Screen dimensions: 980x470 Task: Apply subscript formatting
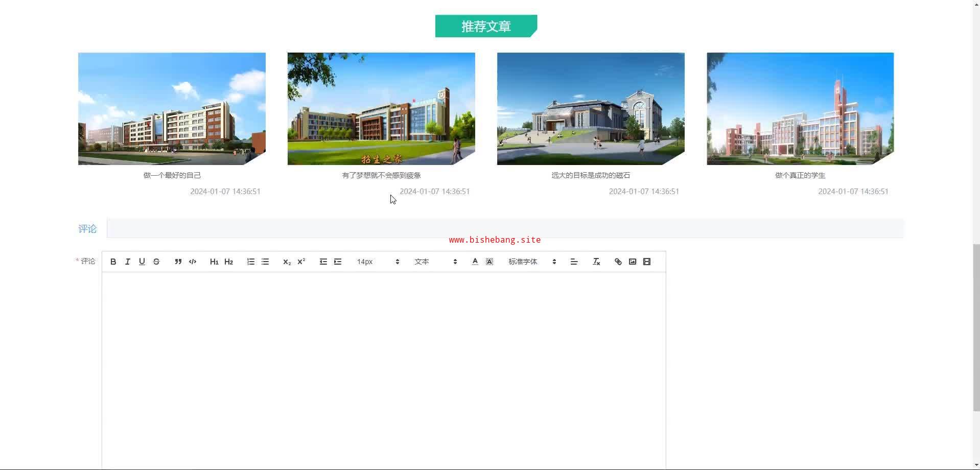coord(287,262)
